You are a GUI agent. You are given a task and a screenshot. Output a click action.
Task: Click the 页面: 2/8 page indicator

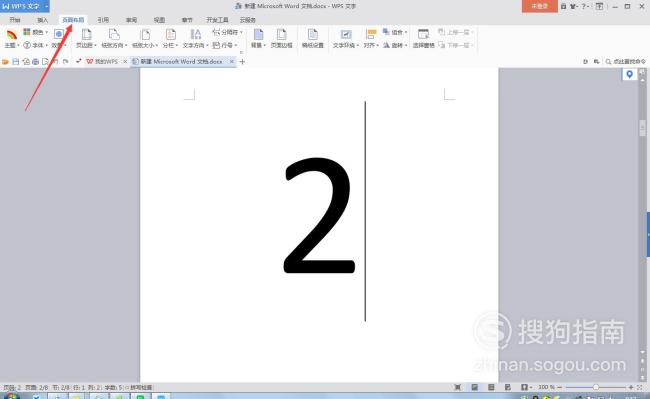[37, 387]
